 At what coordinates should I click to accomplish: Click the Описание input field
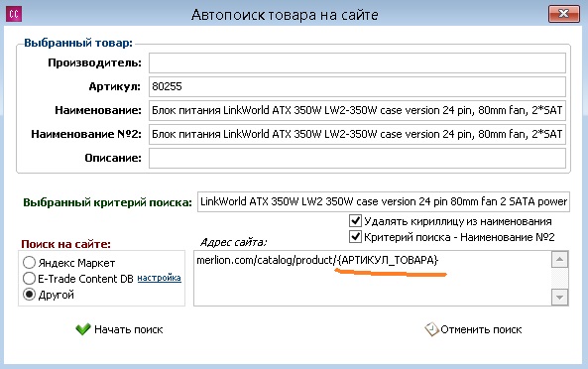point(357,158)
